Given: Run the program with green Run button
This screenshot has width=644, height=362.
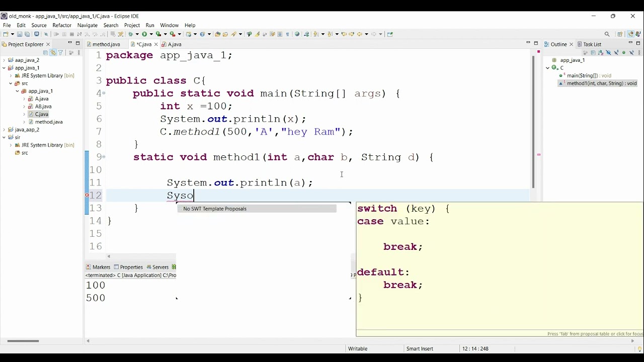Looking at the screenshot, I should 144,34.
